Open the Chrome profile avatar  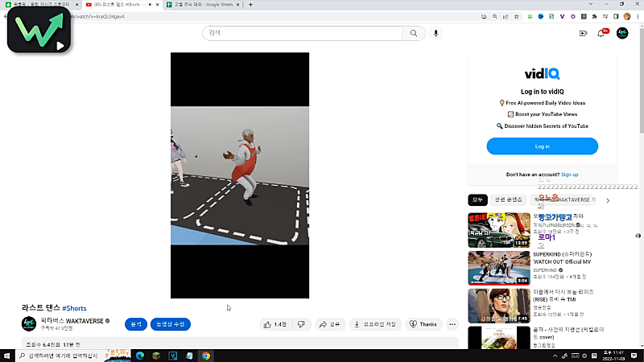[627, 16]
